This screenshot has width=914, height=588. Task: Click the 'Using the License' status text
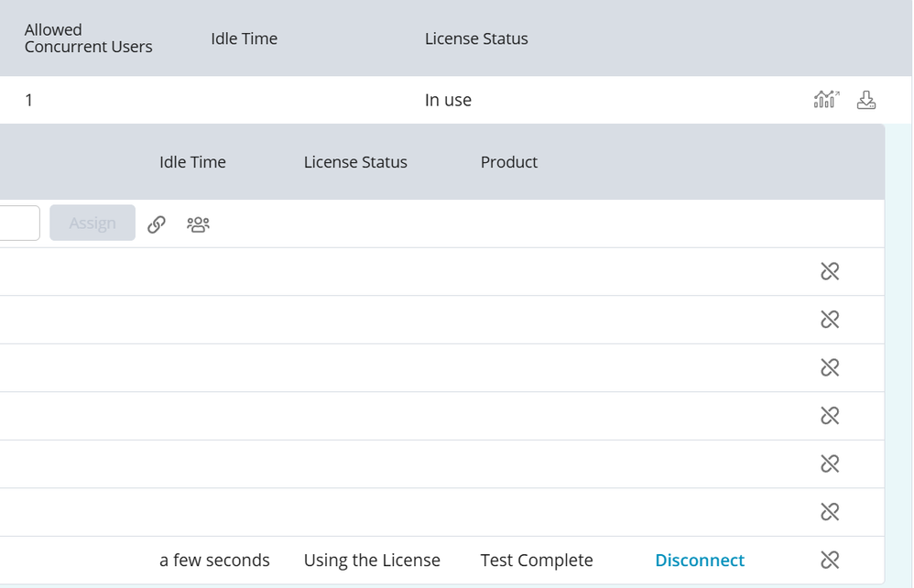(x=372, y=560)
